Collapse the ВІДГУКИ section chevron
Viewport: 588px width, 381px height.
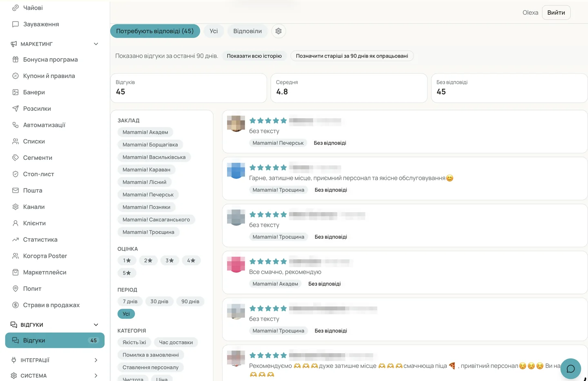coord(96,325)
